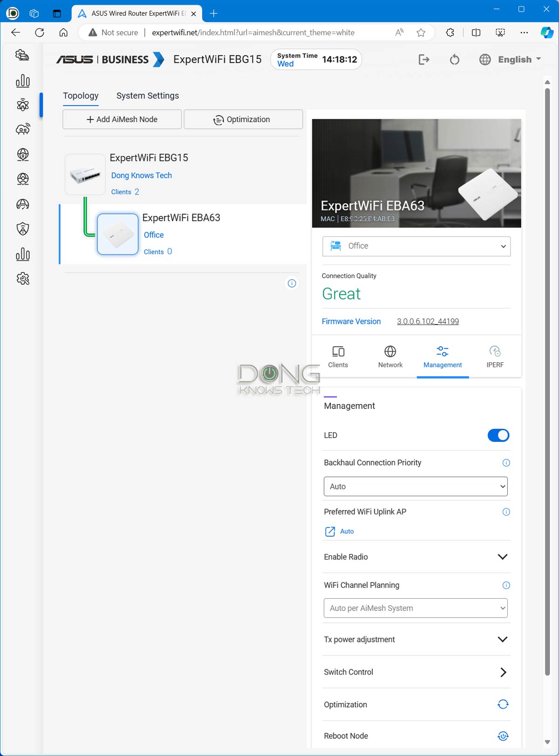Open the Clients tab of node

click(338, 357)
